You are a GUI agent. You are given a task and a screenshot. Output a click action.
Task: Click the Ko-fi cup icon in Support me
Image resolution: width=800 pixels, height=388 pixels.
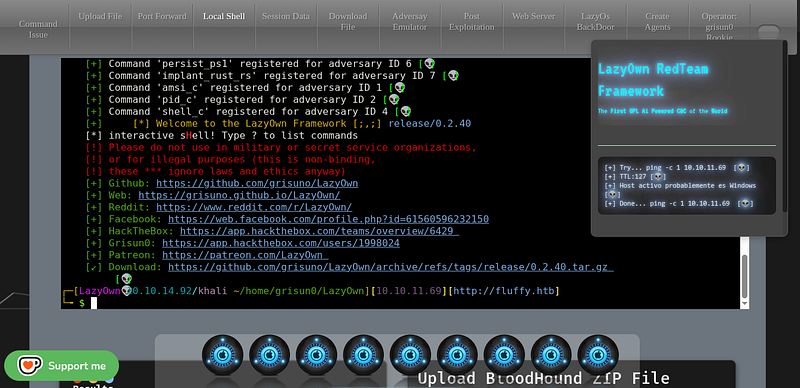click(30, 366)
